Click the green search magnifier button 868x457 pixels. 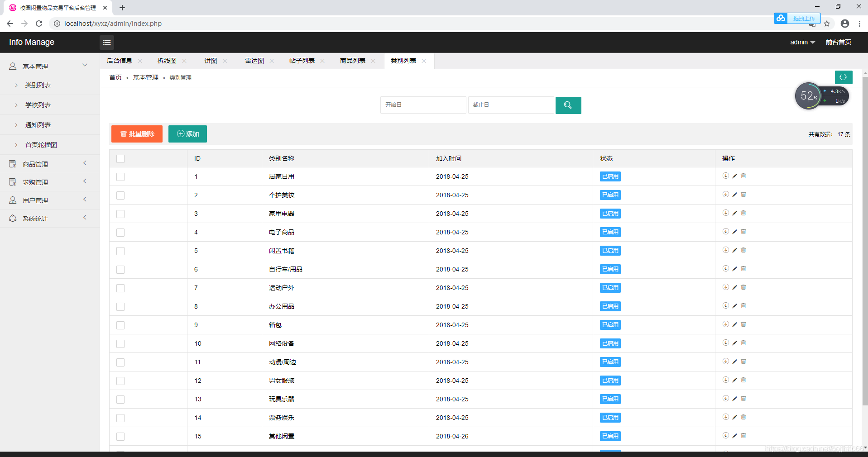[568, 105]
